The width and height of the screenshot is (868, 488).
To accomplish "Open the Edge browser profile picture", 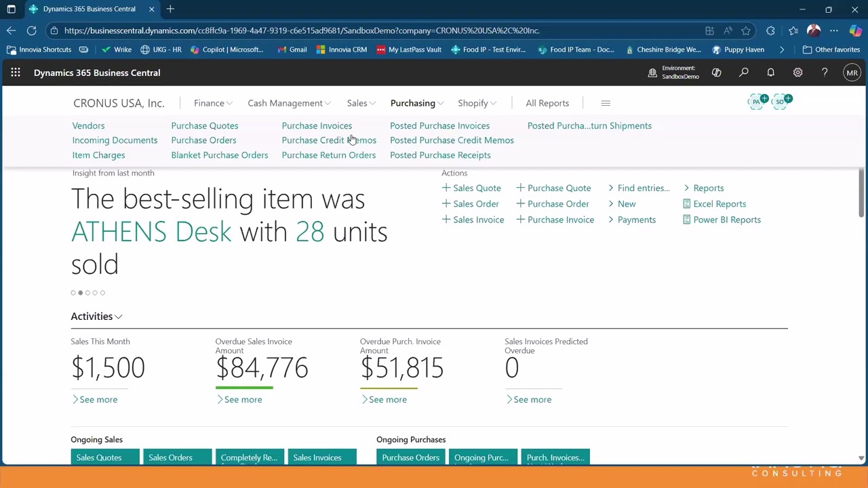I will tap(814, 30).
